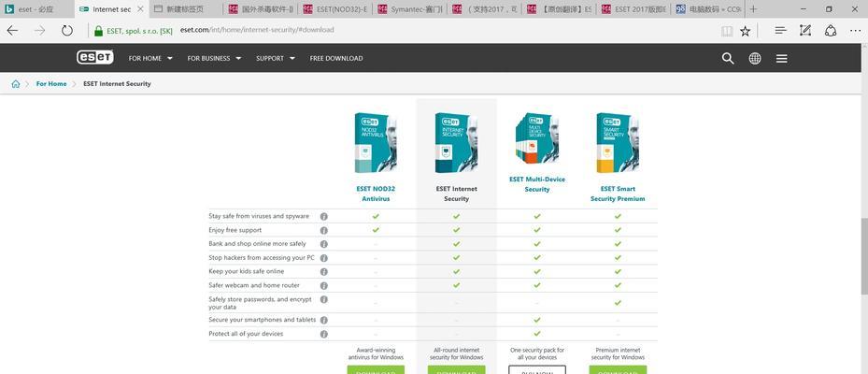Share this page from the Edge toolbar

(831, 31)
